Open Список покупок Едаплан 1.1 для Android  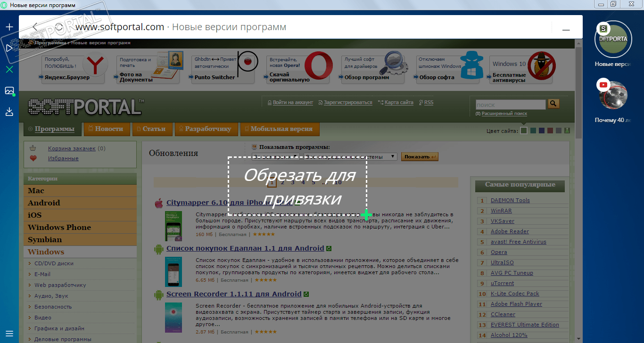[245, 248]
